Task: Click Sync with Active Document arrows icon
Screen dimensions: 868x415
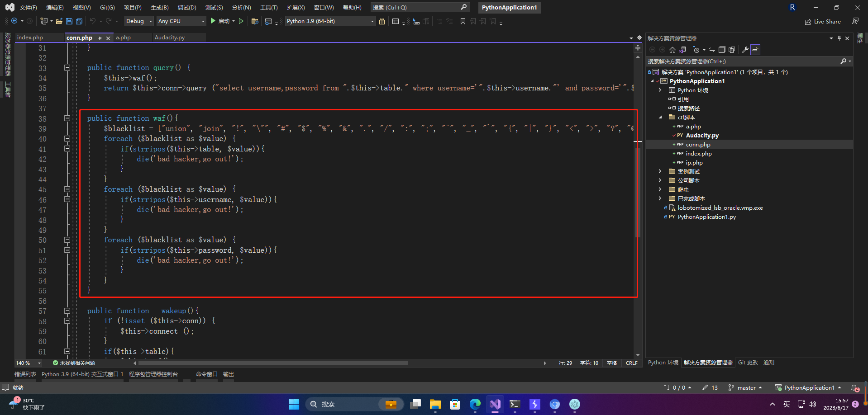Action: (712, 50)
